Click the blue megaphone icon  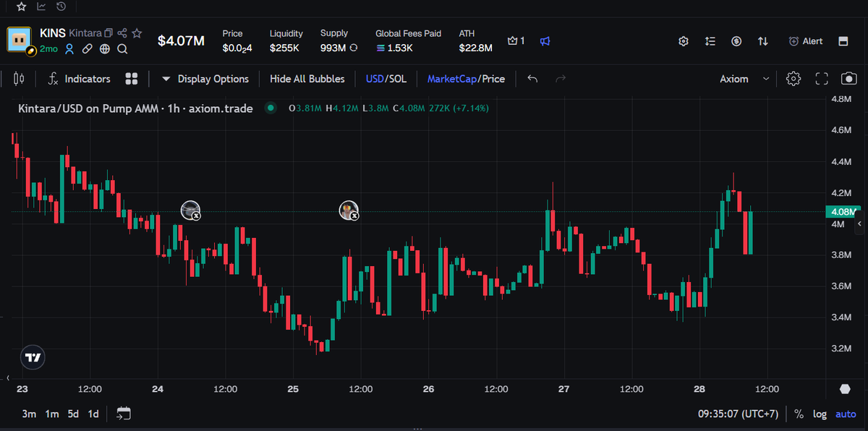click(x=545, y=41)
